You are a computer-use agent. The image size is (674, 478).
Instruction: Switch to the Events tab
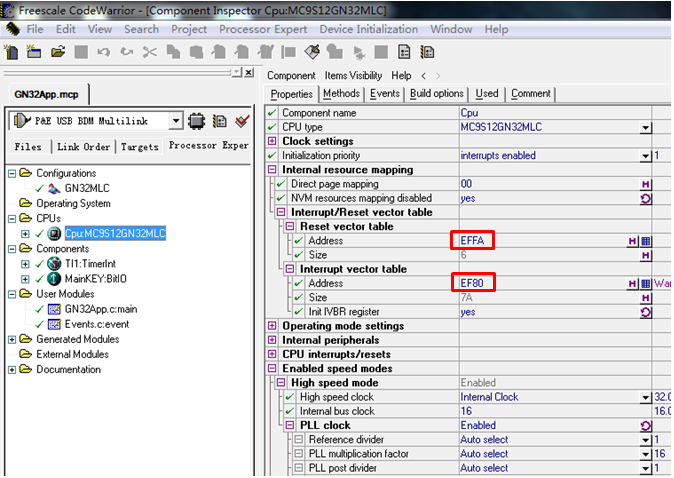point(385,94)
